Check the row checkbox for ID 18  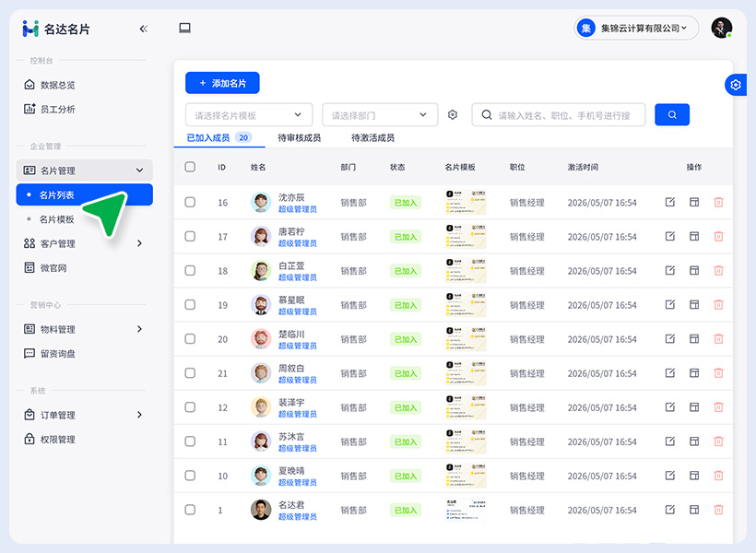pyautogui.click(x=190, y=270)
